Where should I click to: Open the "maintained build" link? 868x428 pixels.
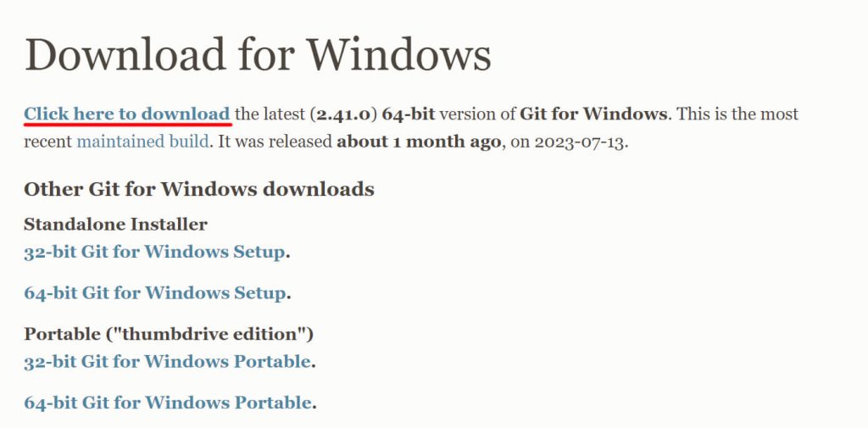(142, 141)
